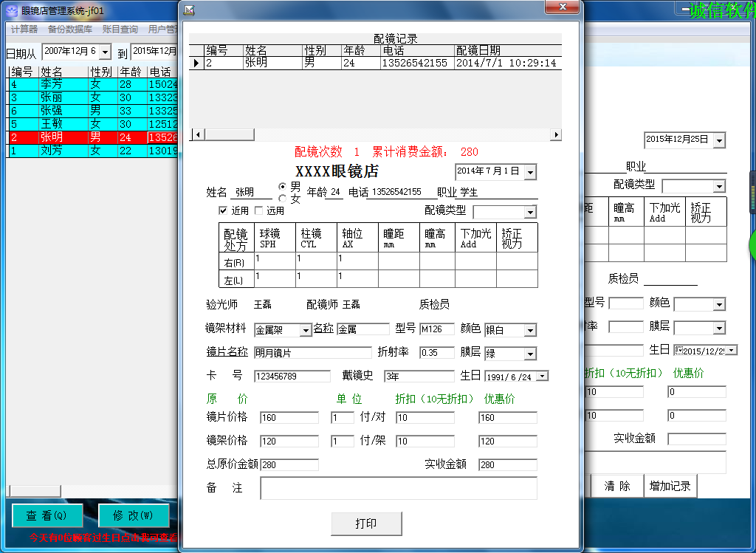Click the 查看(Q) button
This screenshot has width=756, height=553.
coord(47,515)
